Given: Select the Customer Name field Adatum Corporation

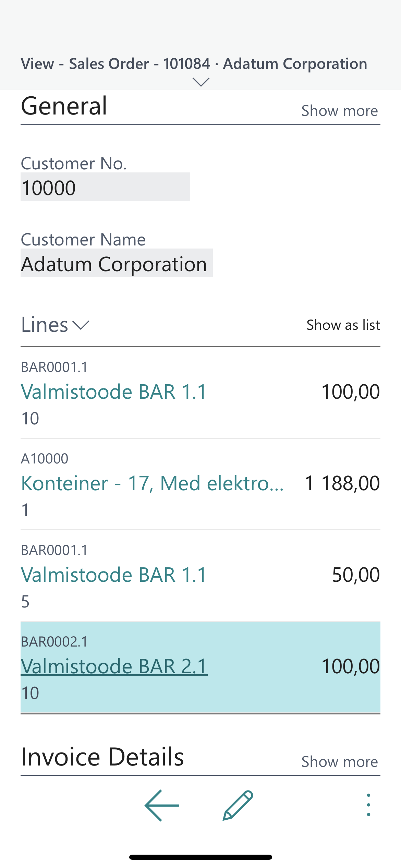Looking at the screenshot, I should (x=117, y=263).
